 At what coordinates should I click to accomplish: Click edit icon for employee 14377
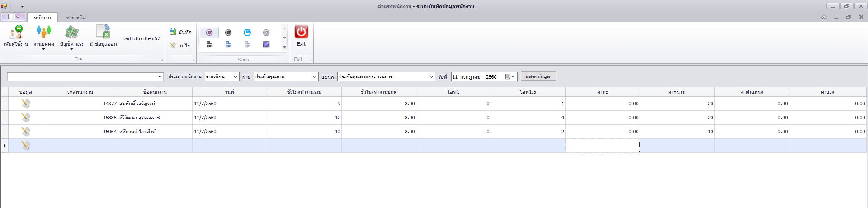pyautogui.click(x=26, y=104)
